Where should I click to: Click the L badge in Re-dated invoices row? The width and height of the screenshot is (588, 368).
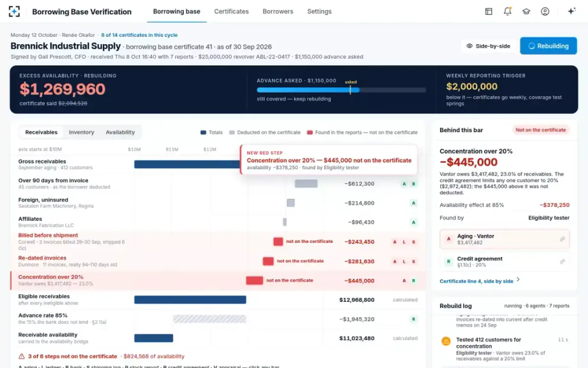(x=404, y=262)
